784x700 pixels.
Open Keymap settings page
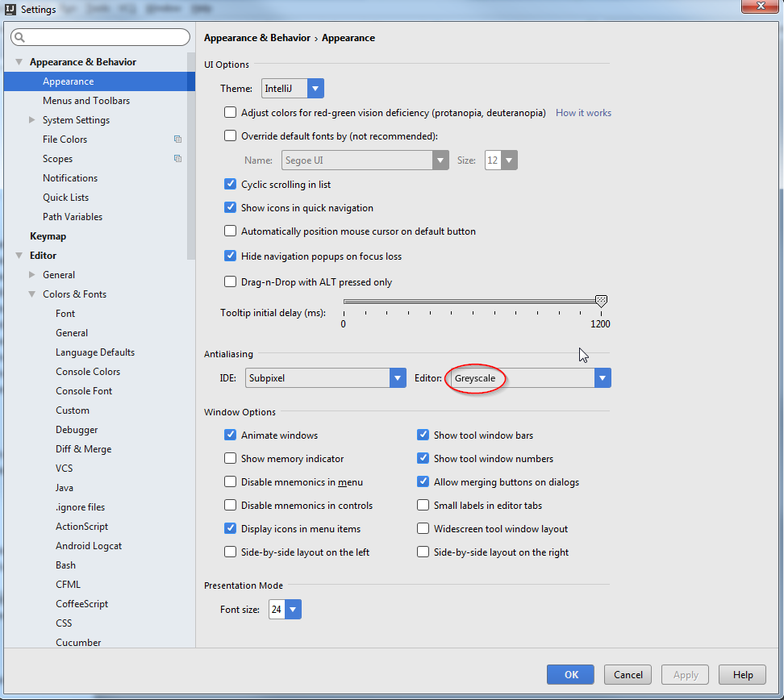[x=48, y=236]
